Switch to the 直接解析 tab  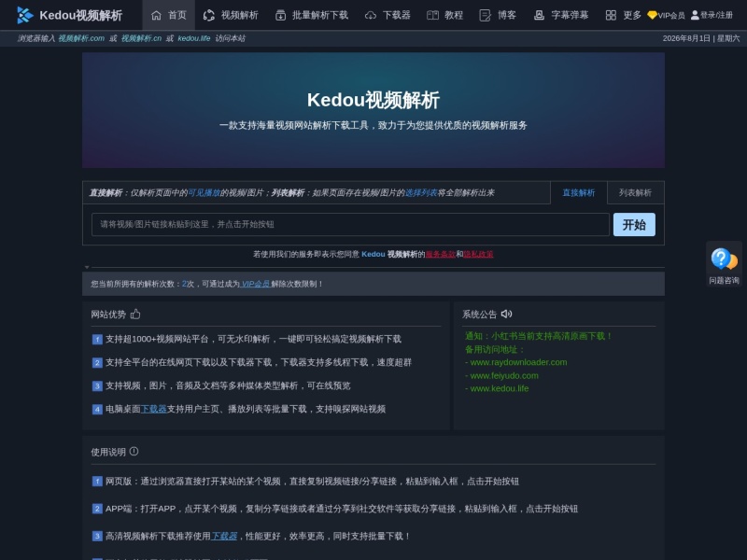578,192
